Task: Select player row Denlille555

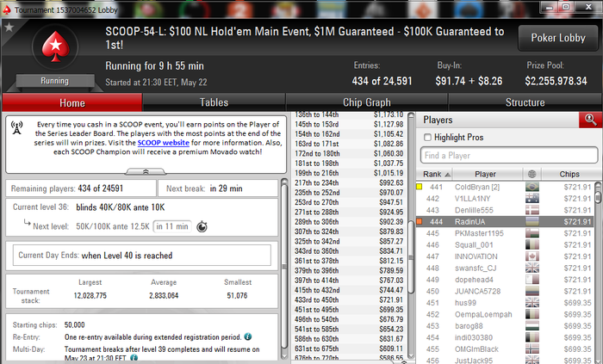Action: tap(505, 210)
